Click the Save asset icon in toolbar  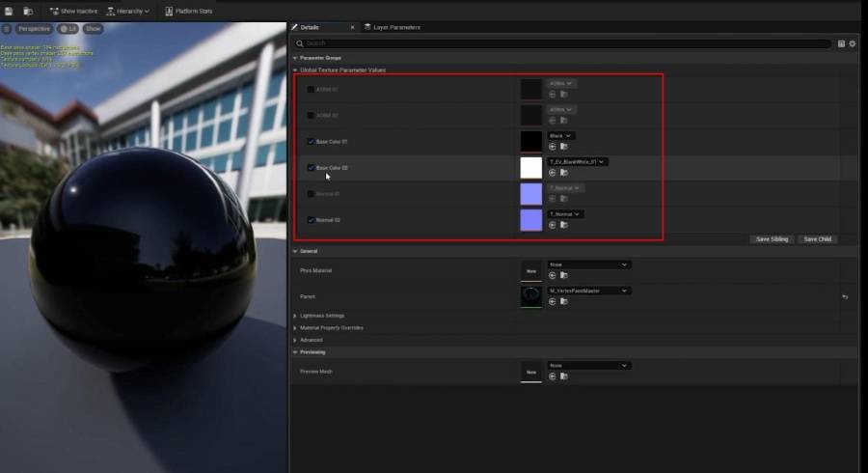9,11
